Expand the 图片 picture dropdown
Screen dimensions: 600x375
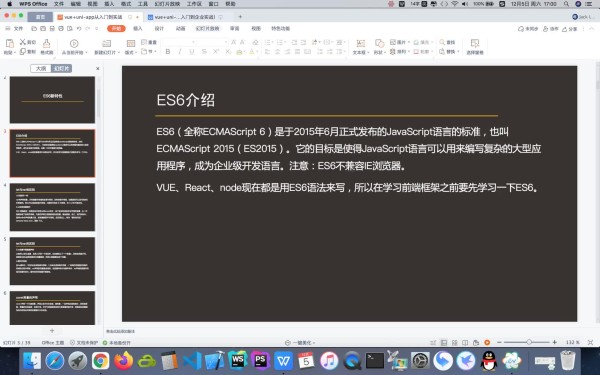coord(409,42)
